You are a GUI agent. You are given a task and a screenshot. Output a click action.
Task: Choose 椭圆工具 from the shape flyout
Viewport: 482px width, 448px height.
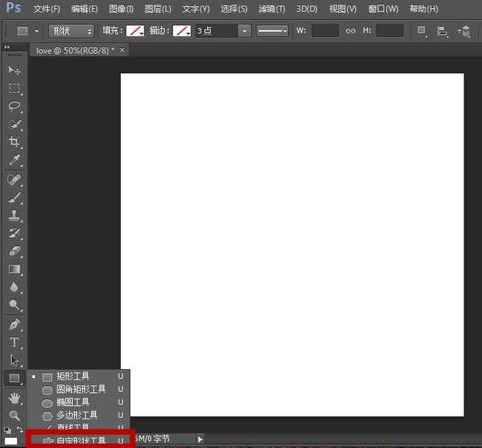click(73, 402)
